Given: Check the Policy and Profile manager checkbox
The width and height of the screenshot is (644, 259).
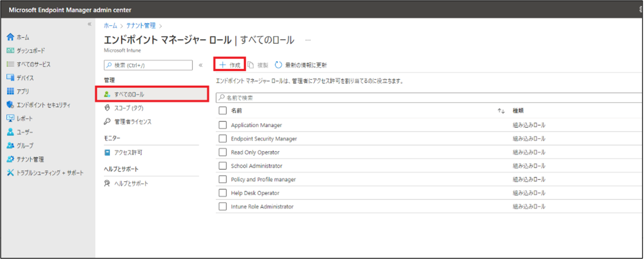Looking at the screenshot, I should click(223, 179).
